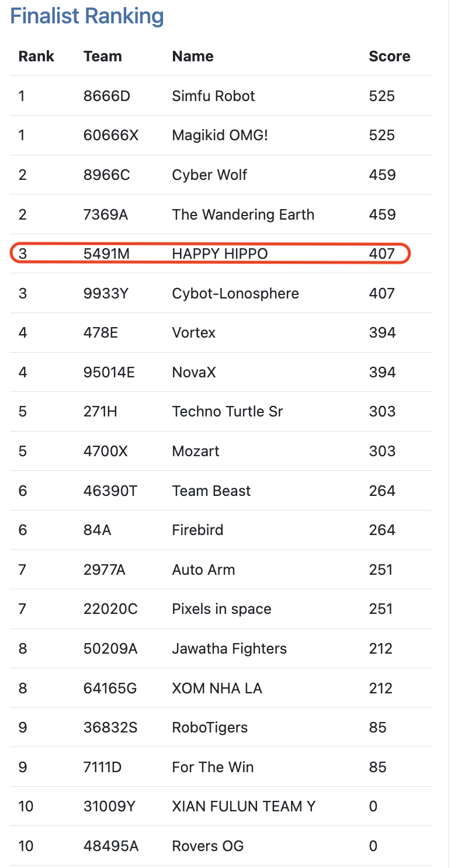Select the Cyber Wolf team name
Image resolution: width=451 pixels, height=868 pixels.
point(209,175)
